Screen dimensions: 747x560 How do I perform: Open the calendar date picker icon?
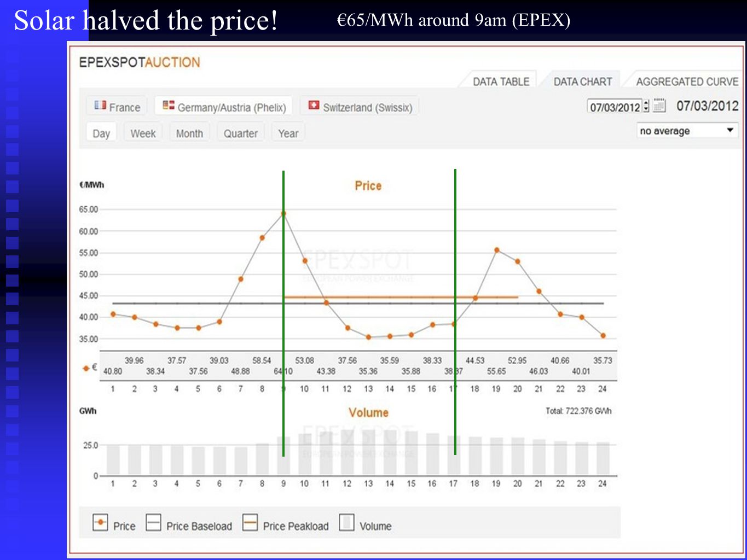(659, 105)
